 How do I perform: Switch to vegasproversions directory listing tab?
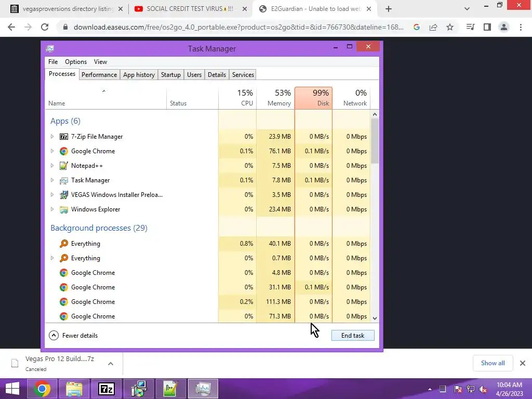(66, 9)
